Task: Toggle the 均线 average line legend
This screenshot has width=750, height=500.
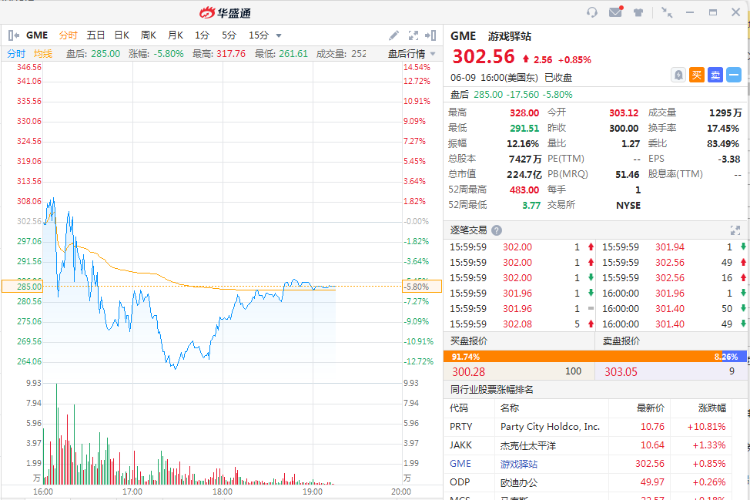Action: click(x=43, y=54)
